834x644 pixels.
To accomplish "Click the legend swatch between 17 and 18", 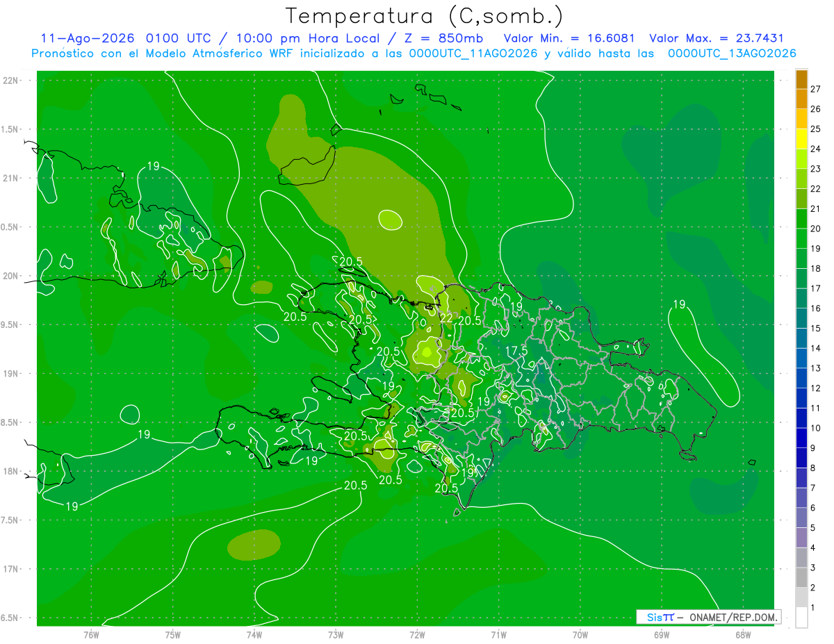I will (801, 279).
